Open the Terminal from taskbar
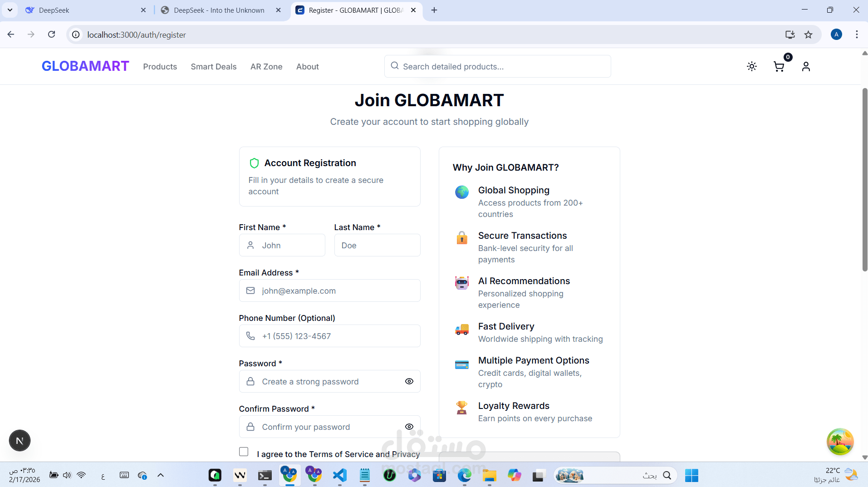 pyautogui.click(x=265, y=475)
